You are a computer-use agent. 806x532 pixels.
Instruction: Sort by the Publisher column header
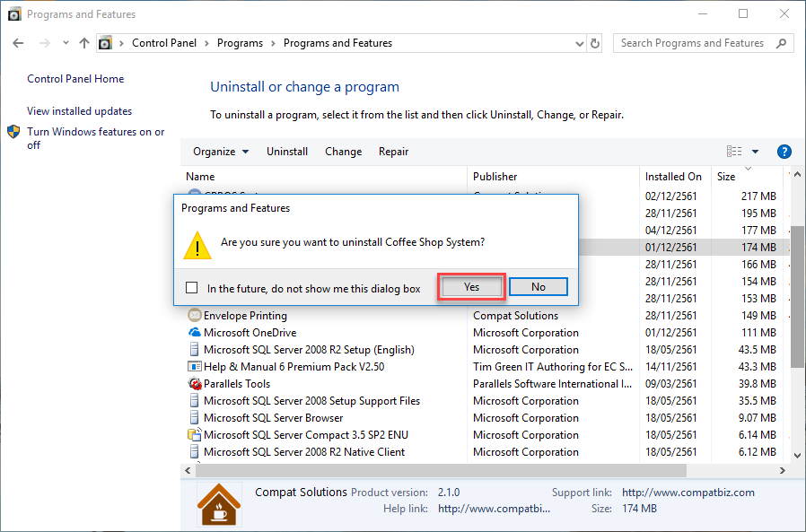[553, 177]
